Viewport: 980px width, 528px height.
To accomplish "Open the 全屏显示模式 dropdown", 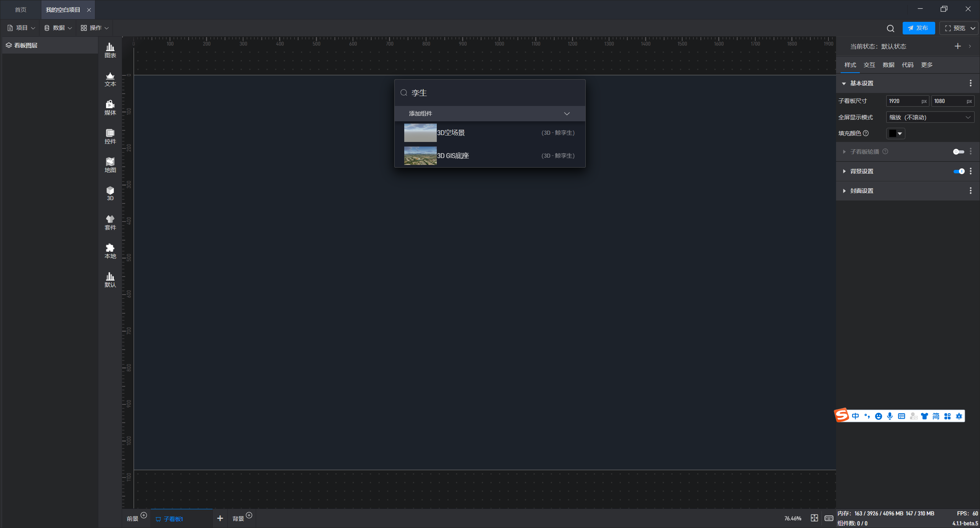I will pos(930,117).
